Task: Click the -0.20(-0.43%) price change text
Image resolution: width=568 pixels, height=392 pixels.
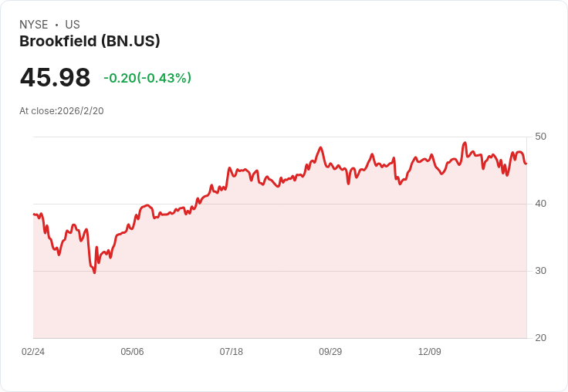Action: point(147,78)
